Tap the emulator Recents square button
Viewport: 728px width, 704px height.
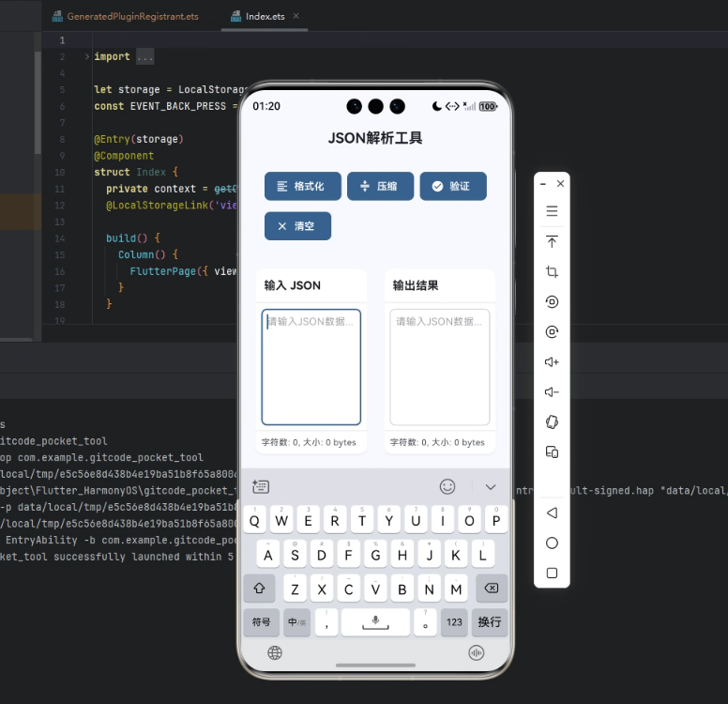tap(552, 573)
